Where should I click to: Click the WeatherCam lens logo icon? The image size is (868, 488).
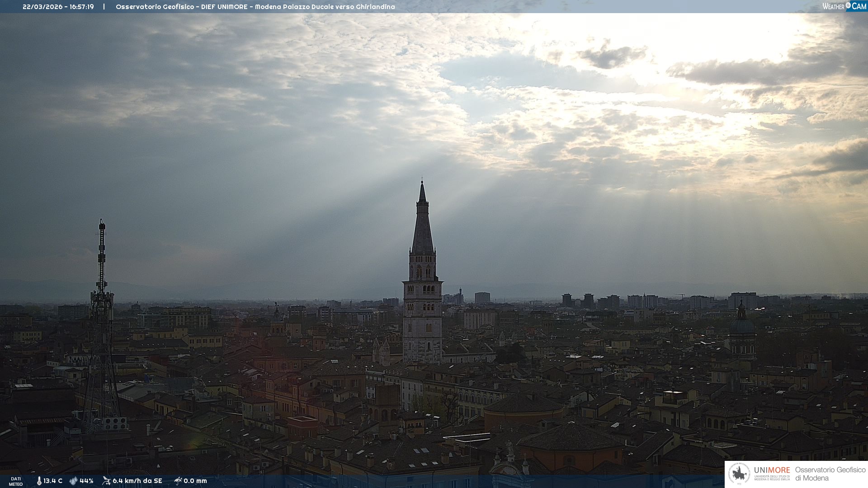coord(848,5)
